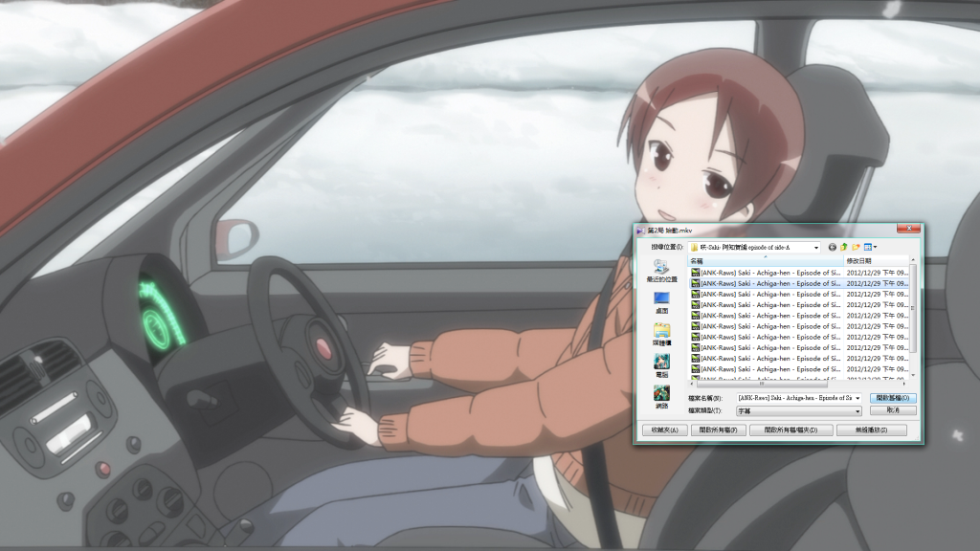Image resolution: width=980 pixels, height=551 pixels.
Task: Sort files by the 名稱 column header
Action: click(x=766, y=260)
